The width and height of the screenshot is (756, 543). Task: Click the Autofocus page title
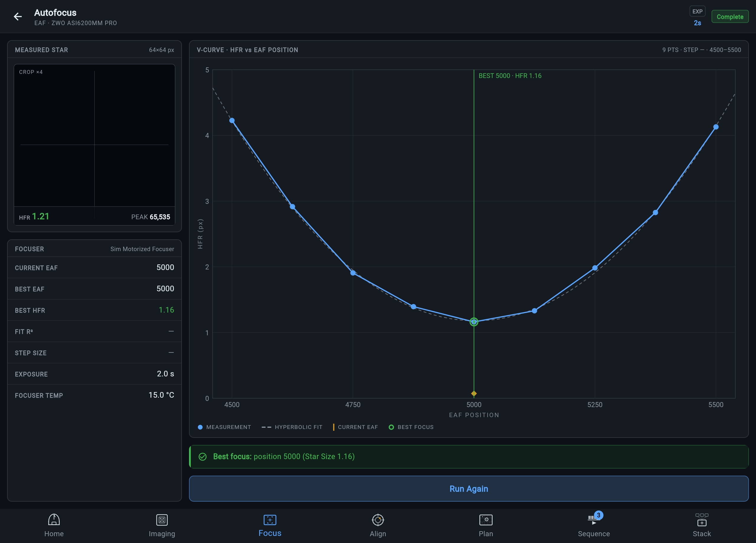pos(55,13)
